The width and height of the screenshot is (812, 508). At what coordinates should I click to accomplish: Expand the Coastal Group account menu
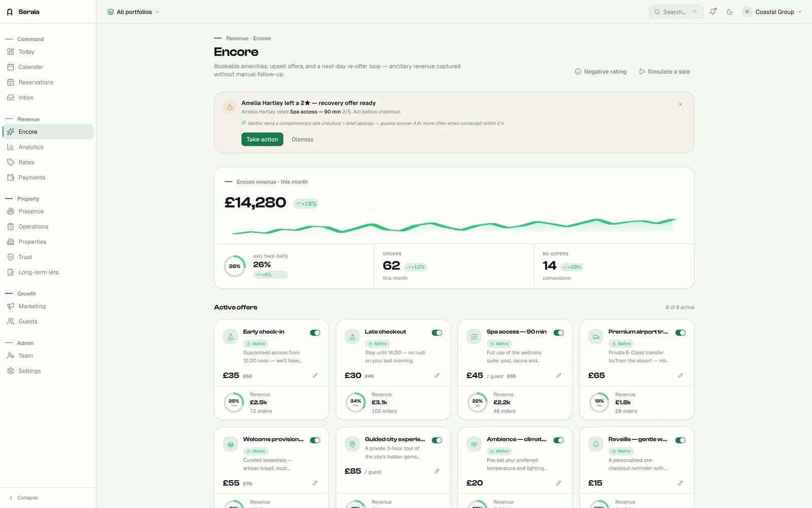771,12
